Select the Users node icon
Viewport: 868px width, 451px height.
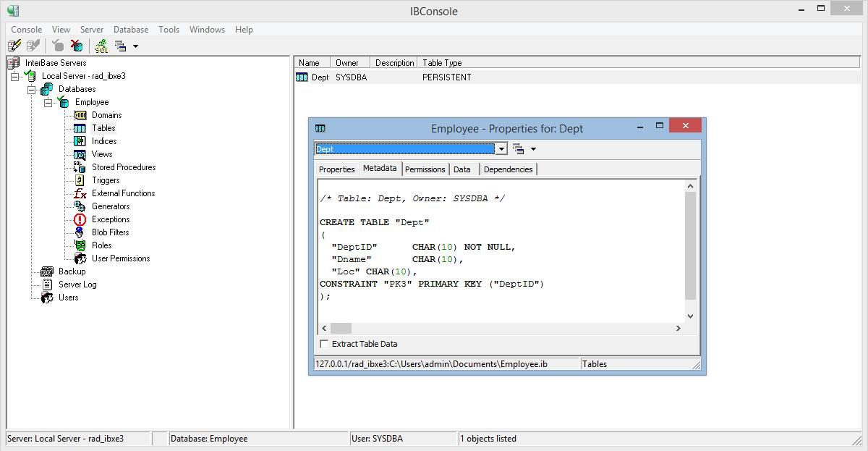[x=47, y=298]
